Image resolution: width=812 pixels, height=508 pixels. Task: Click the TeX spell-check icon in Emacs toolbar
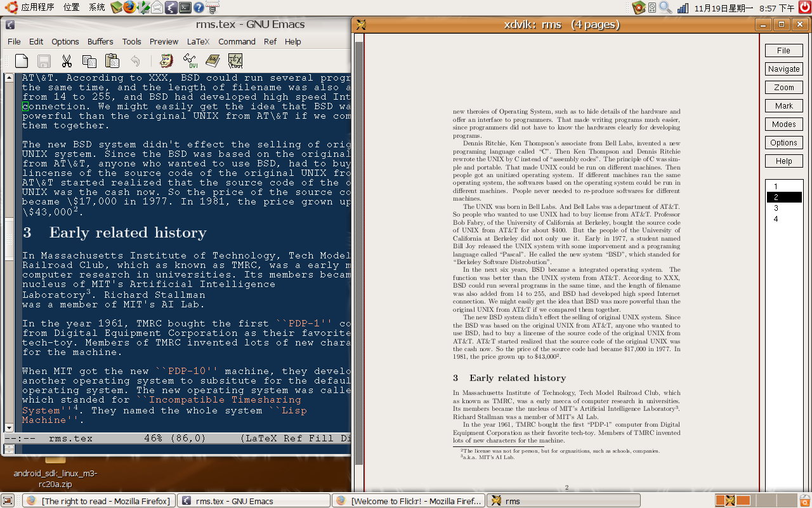point(235,61)
